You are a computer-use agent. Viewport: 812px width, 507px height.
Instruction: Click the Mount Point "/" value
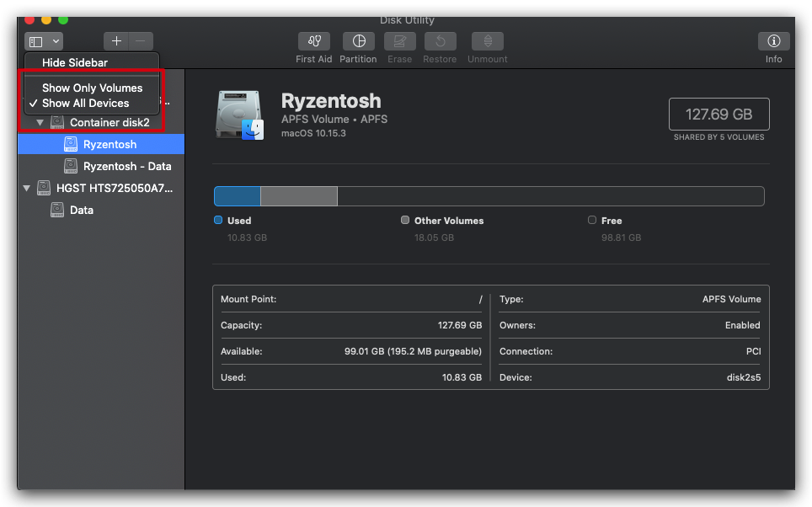click(481, 299)
